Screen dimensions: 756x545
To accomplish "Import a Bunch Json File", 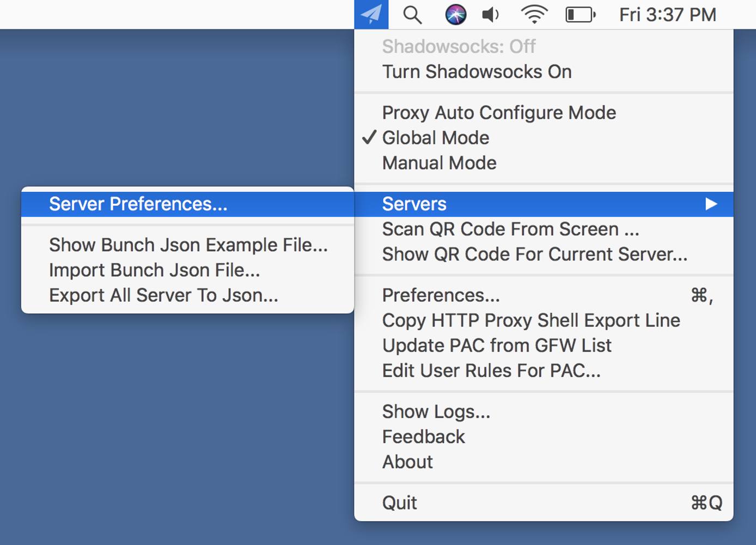I will [154, 270].
